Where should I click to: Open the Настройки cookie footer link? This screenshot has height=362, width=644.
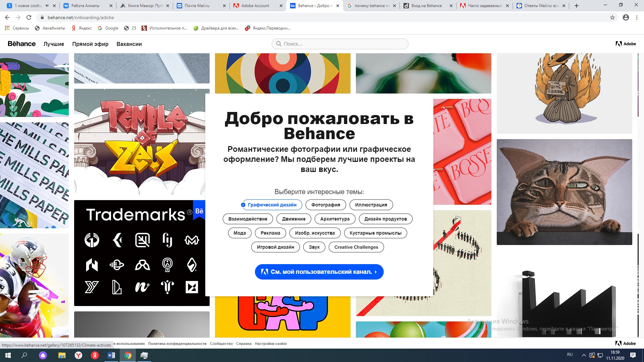[271, 344]
